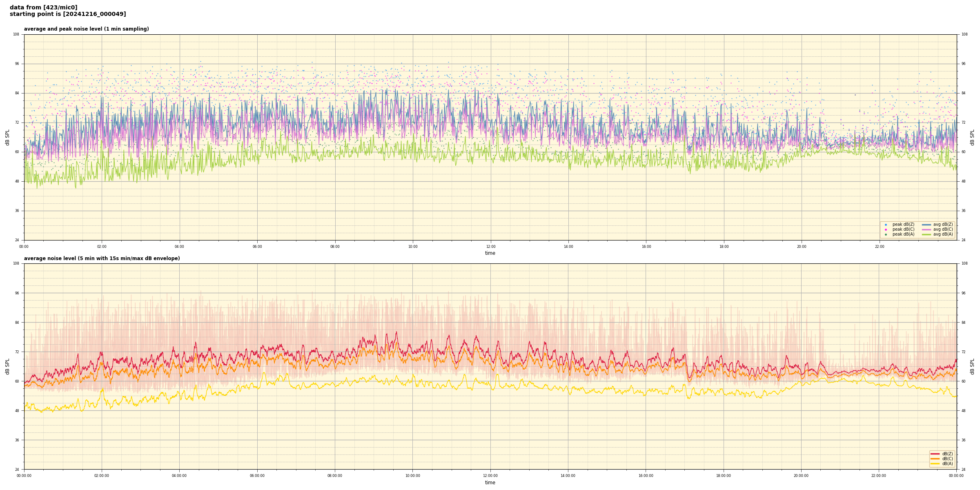Click the 18:00 tick label under the top chart
Image resolution: width=980 pixels, height=490 pixels.
tap(724, 247)
